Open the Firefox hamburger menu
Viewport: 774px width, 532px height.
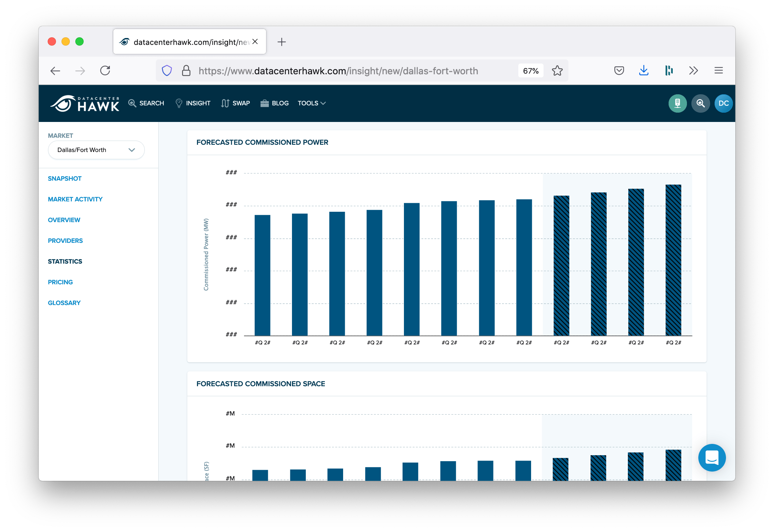pos(719,71)
